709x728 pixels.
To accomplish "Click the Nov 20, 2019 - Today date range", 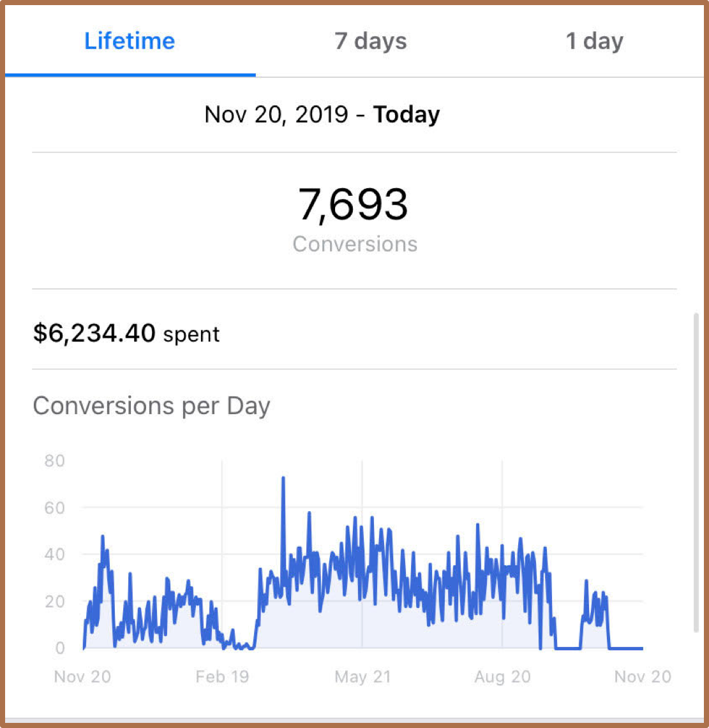I will (x=322, y=114).
